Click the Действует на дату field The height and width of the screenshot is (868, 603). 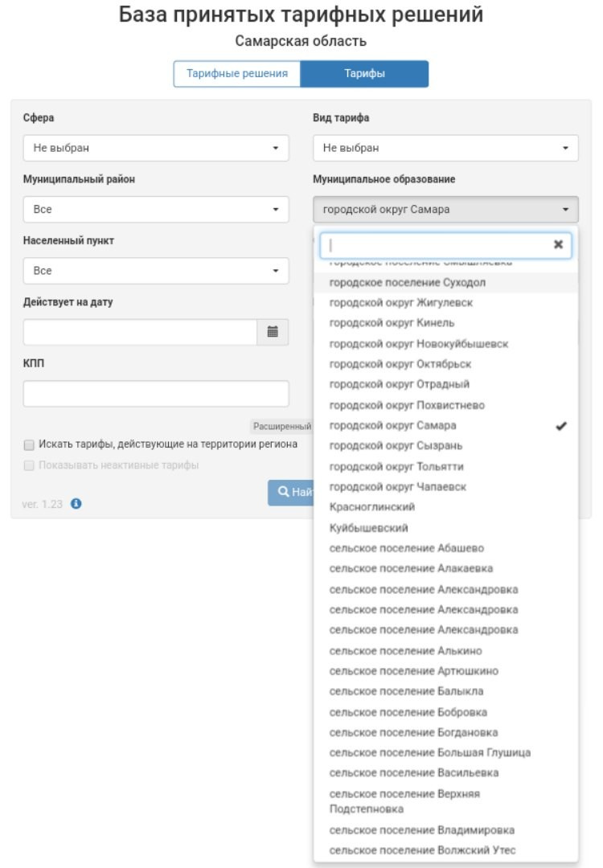click(140, 332)
